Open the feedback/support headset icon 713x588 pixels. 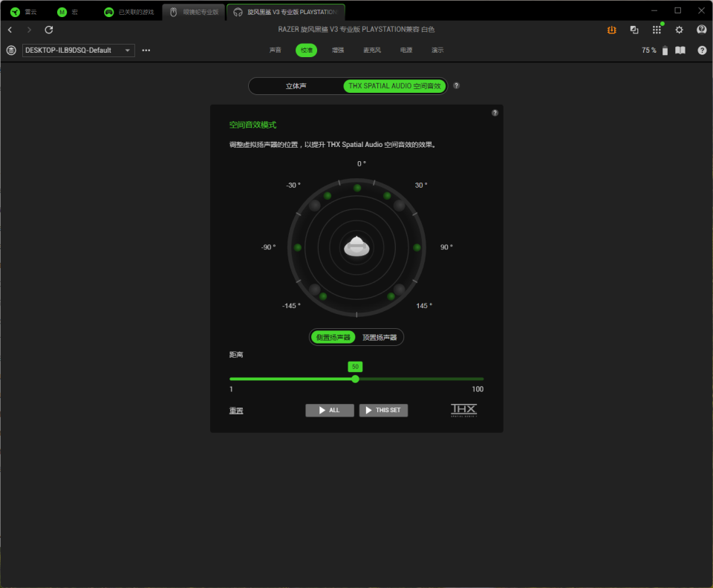(x=702, y=30)
